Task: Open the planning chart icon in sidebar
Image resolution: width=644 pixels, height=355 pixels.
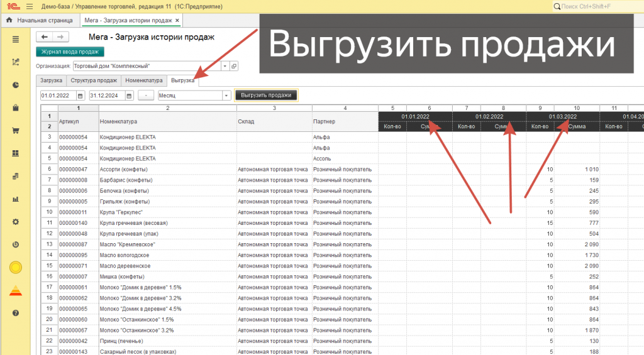Action: click(x=16, y=62)
